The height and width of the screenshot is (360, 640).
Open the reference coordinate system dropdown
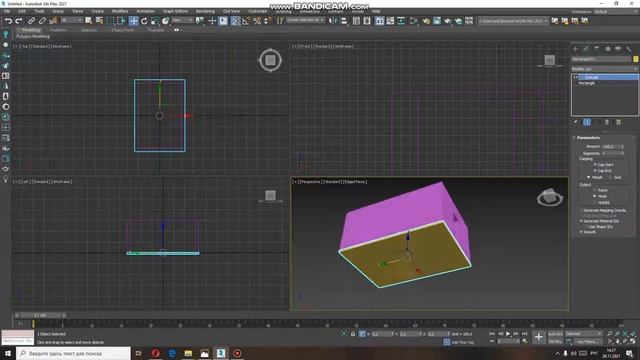(182, 20)
